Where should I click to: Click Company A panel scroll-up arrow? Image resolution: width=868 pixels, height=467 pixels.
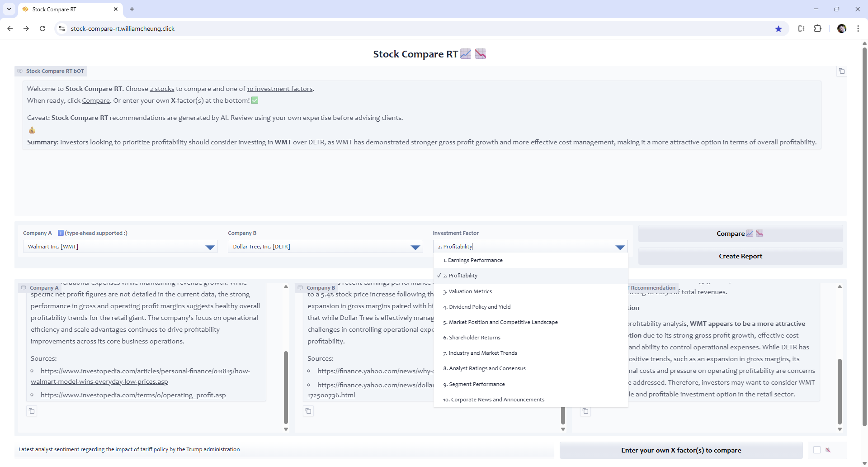coord(286,287)
